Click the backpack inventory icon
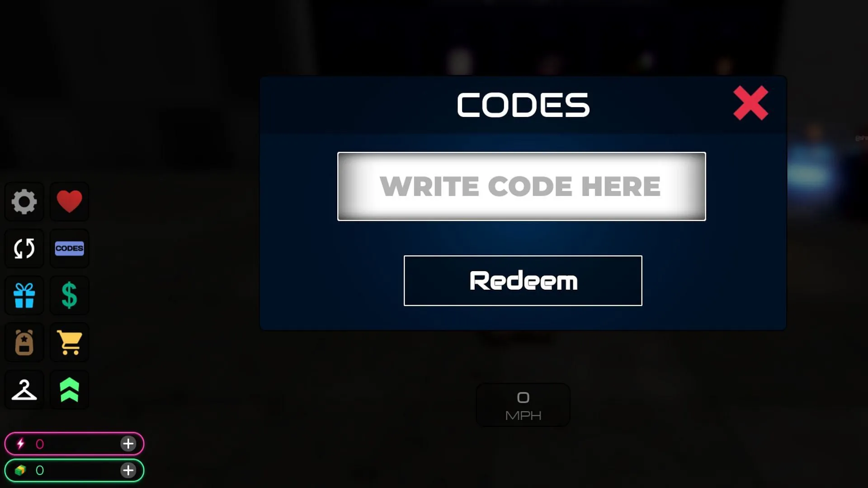This screenshot has width=868, height=488. [24, 343]
